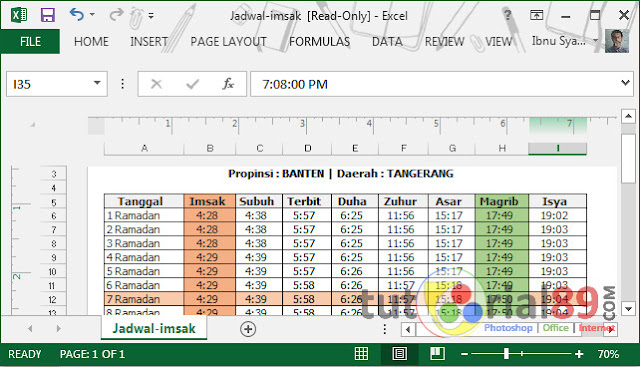This screenshot has height=367, width=640.
Task: Select column header I
Action: 557,149
